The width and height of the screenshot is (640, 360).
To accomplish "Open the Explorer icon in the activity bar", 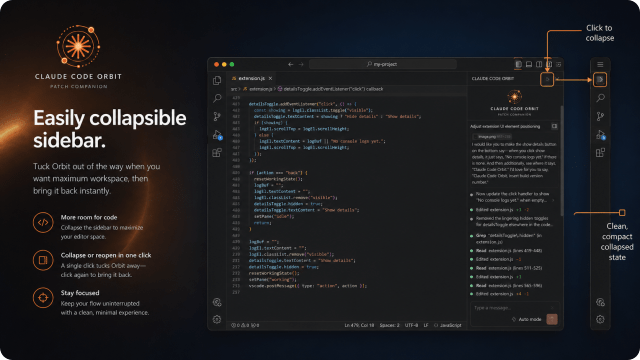I will [x=217, y=80].
